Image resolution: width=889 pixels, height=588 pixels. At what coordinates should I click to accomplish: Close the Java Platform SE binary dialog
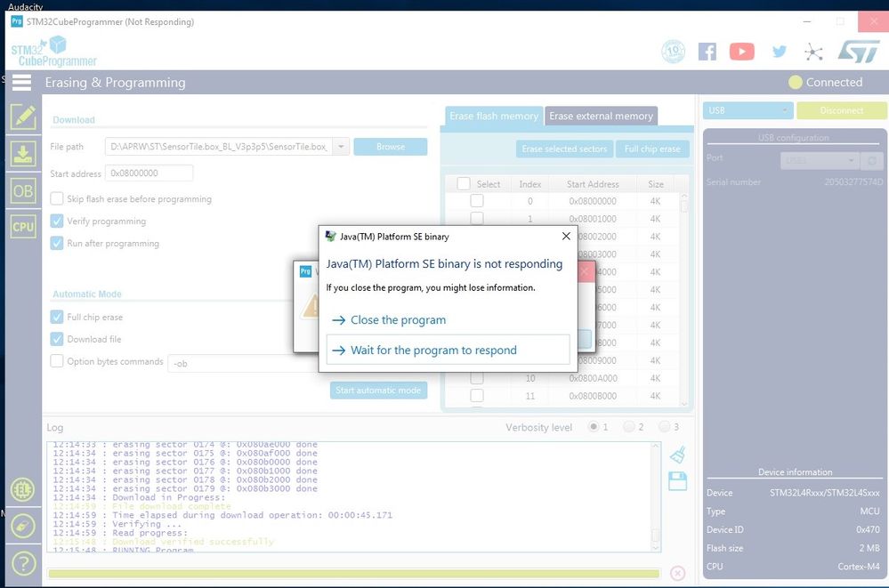click(x=566, y=237)
